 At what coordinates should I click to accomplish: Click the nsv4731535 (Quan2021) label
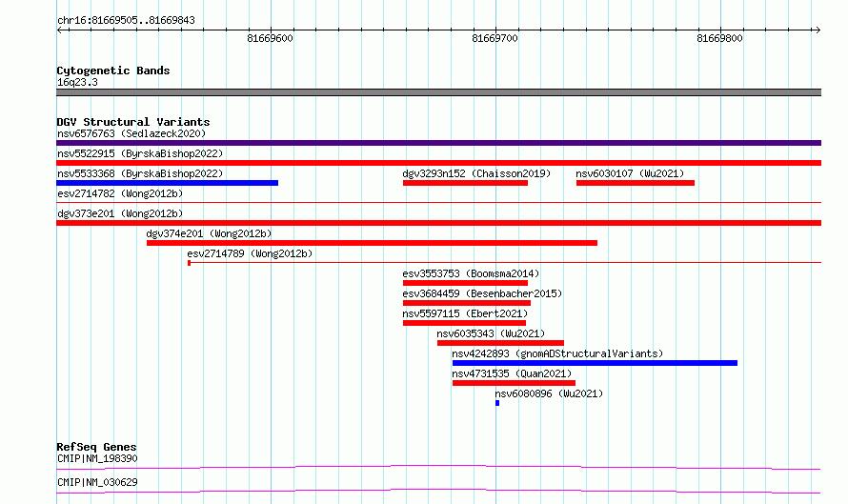click(x=512, y=373)
